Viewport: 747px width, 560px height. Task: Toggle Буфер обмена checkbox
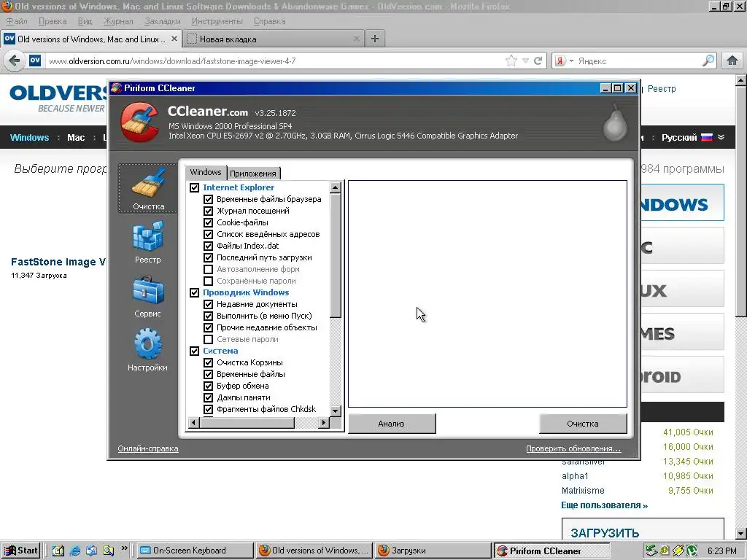click(x=208, y=386)
